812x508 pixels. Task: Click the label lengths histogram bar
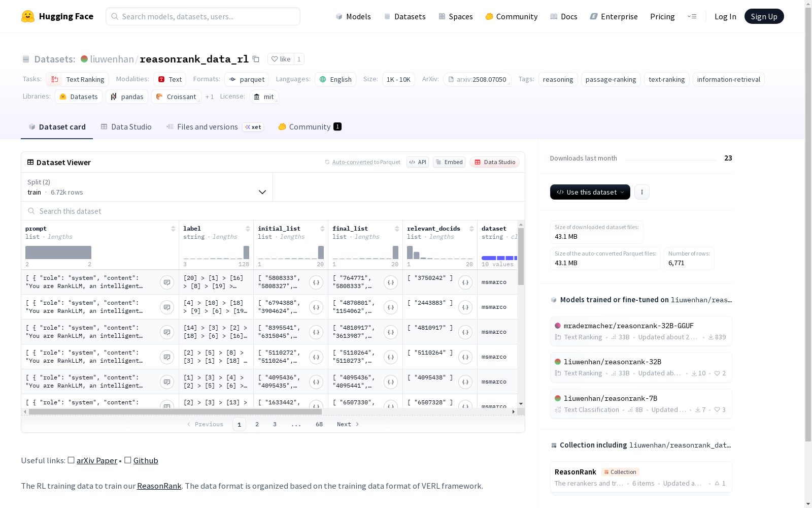click(246, 252)
